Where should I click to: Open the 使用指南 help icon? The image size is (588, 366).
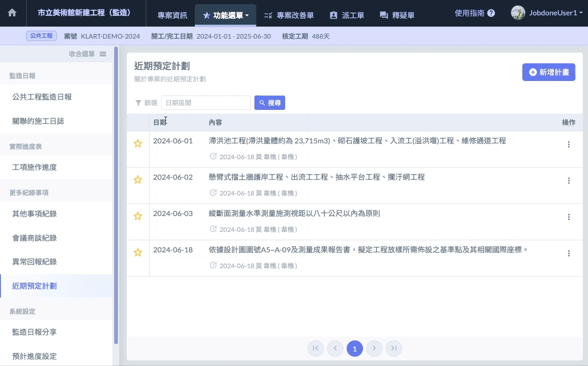point(491,14)
